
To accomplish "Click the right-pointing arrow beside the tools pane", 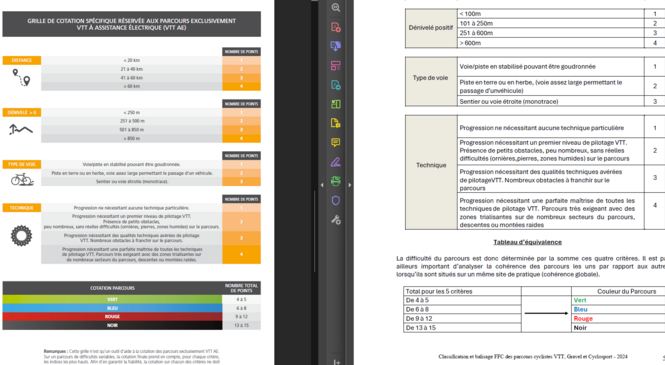I will click(x=349, y=185).
